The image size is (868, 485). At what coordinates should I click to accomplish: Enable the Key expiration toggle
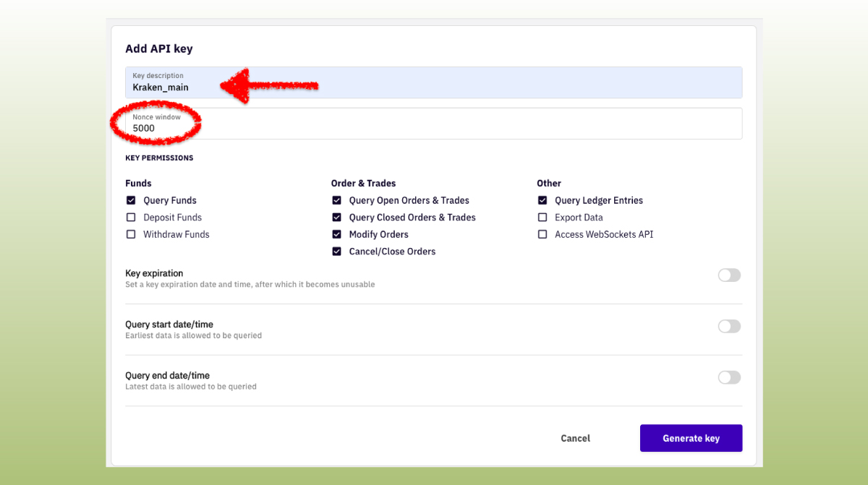tap(729, 275)
